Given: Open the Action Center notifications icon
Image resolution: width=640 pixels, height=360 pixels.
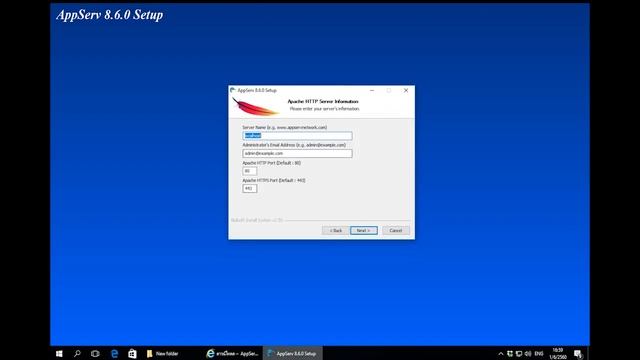Looking at the screenshot, I should coord(578,354).
